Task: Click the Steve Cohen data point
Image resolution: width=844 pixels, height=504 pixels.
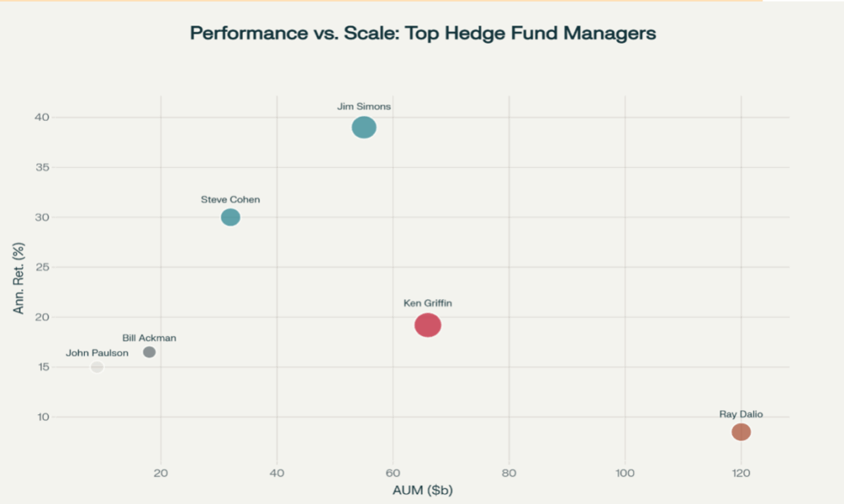Action: point(231,217)
